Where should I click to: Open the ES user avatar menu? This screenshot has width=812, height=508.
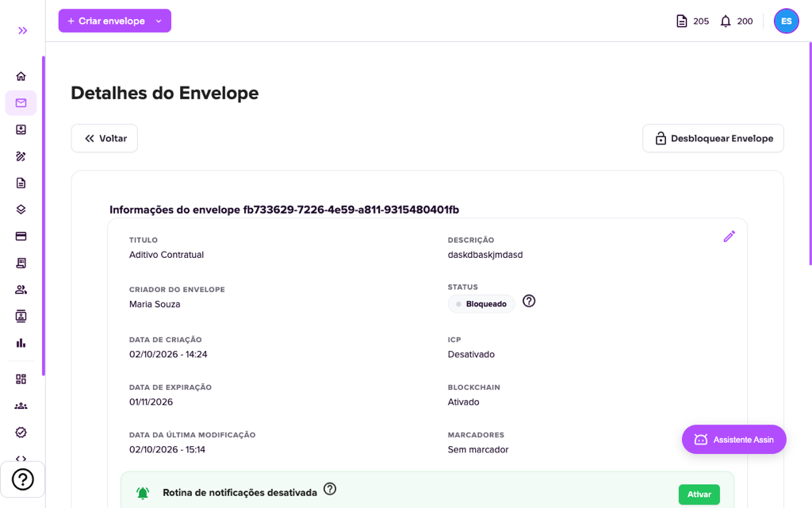point(786,21)
